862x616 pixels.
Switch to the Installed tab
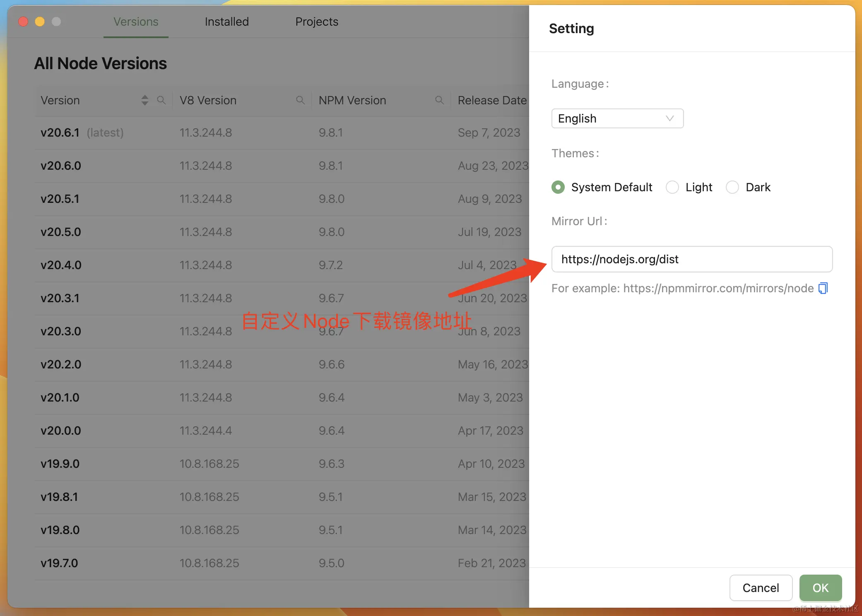pyautogui.click(x=226, y=22)
